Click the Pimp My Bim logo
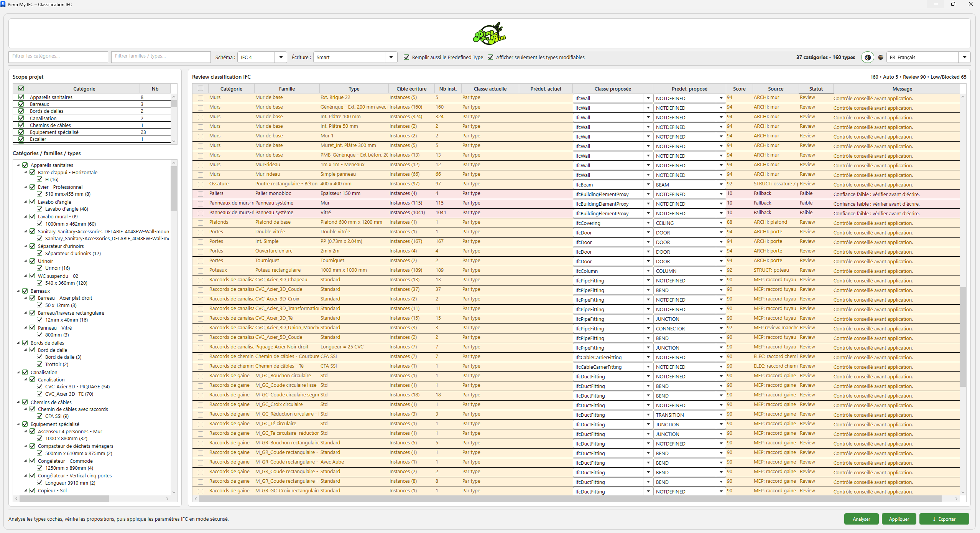Image resolution: width=980 pixels, height=533 pixels. (x=490, y=33)
